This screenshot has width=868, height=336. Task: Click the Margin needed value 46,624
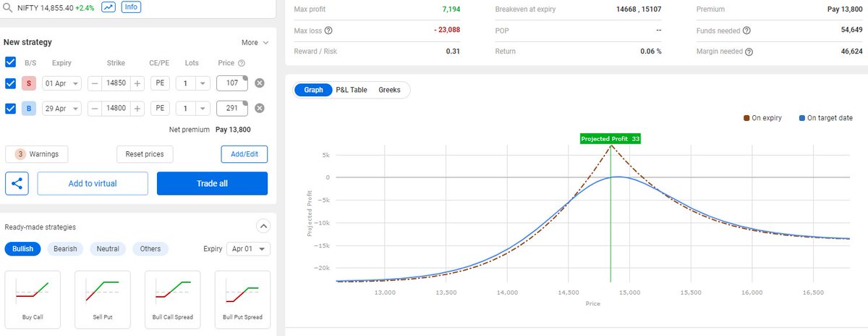(x=850, y=51)
